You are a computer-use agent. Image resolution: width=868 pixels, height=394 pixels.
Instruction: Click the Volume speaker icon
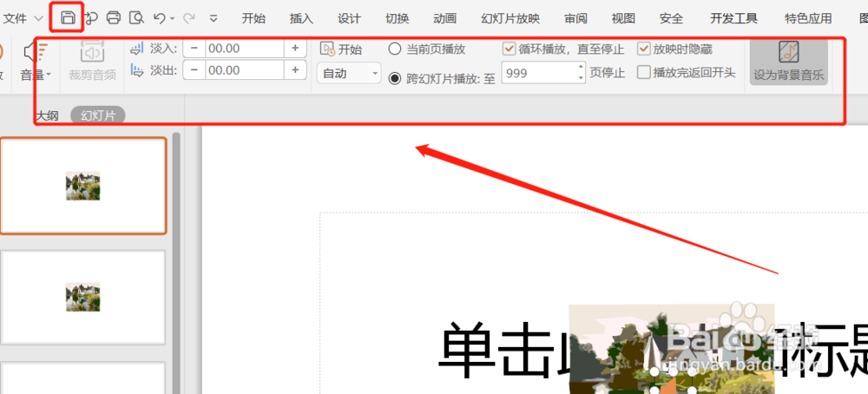(36, 53)
